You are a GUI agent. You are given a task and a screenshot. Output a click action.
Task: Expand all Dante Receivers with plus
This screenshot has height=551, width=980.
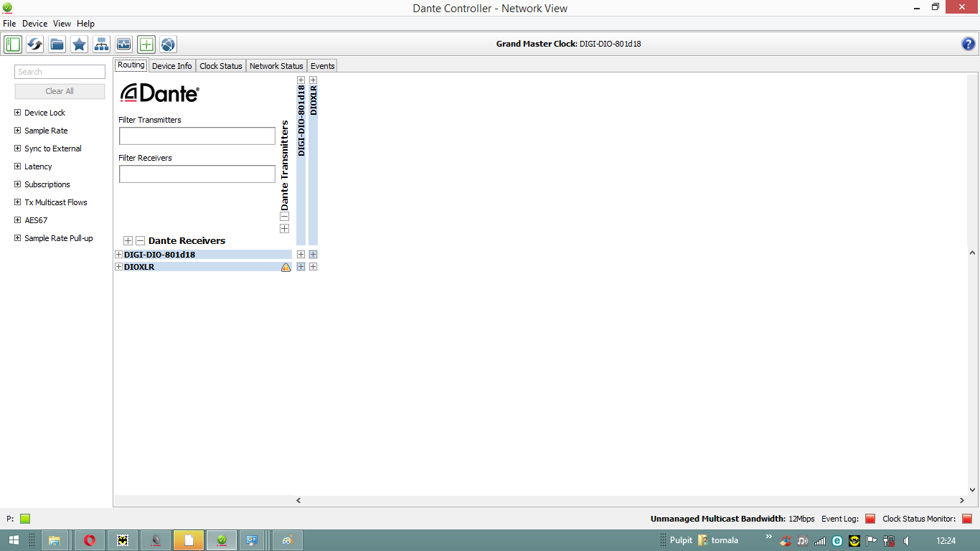[x=128, y=241]
